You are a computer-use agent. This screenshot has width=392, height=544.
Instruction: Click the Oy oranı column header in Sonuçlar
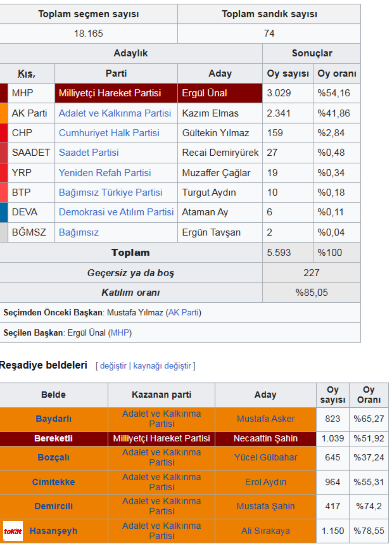point(337,74)
